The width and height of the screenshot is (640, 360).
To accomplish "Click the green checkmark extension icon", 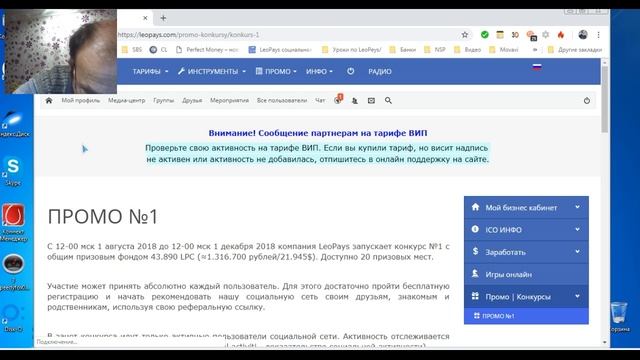I will (484, 35).
